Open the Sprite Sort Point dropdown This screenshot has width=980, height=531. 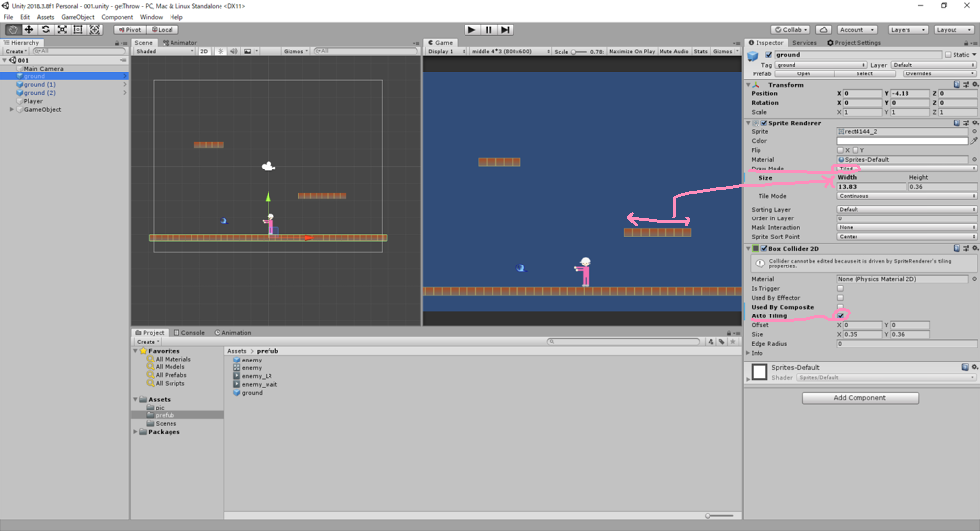pos(906,237)
